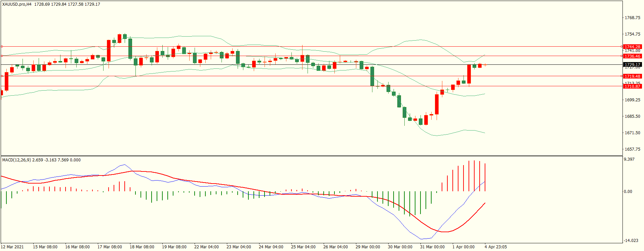Click the 17 Mar 08:00 time label
This screenshot has height=251, width=644.
click(x=110, y=247)
